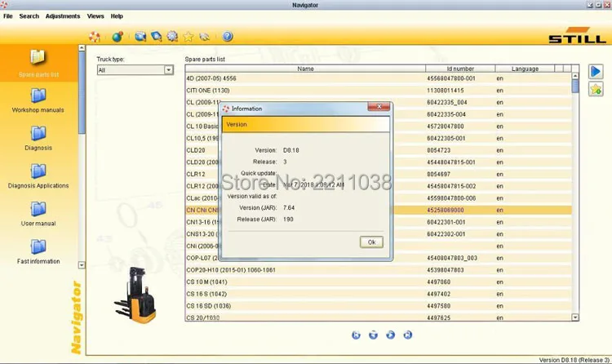Click the globe icon in the toolbar
Screen dimensions: 612x364
[117, 37]
